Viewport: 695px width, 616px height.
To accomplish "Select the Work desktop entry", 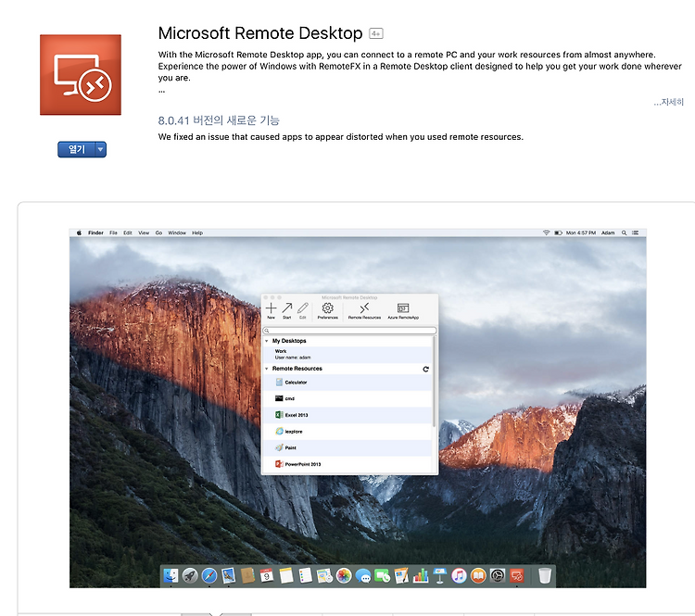I will click(347, 354).
